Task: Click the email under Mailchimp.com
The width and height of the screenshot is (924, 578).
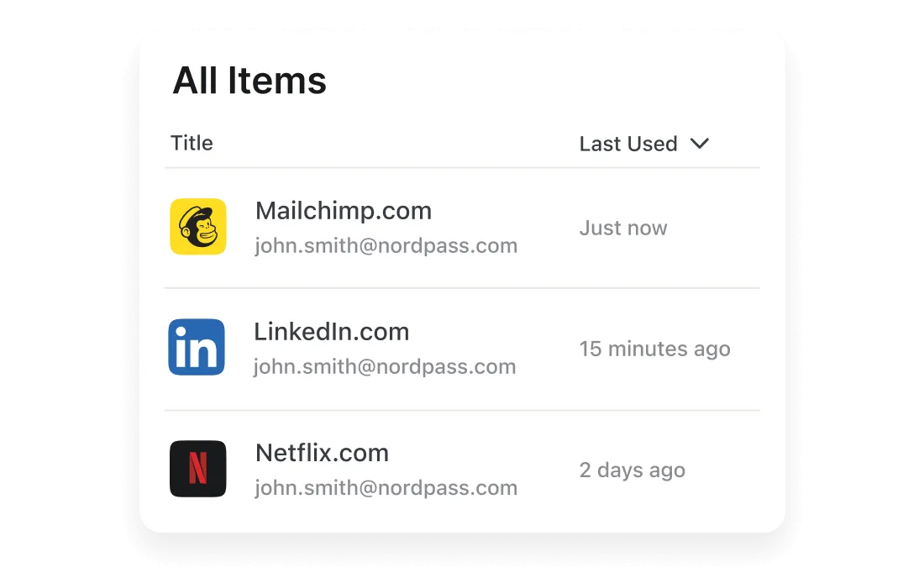Action: [x=386, y=246]
